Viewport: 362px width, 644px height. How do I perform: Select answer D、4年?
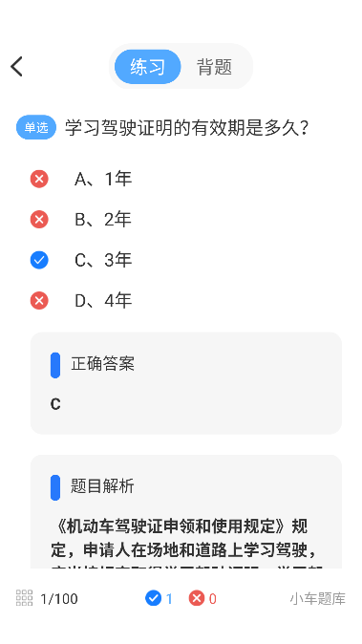[x=103, y=301]
